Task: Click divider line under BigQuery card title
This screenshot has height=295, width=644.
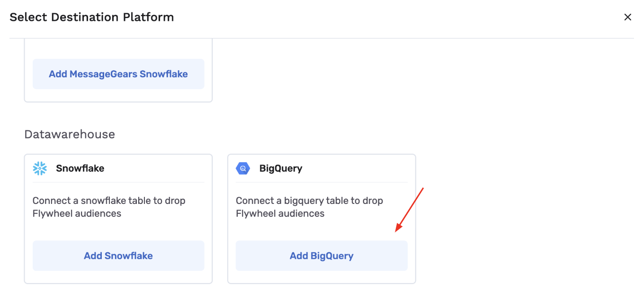Action: pos(322,182)
